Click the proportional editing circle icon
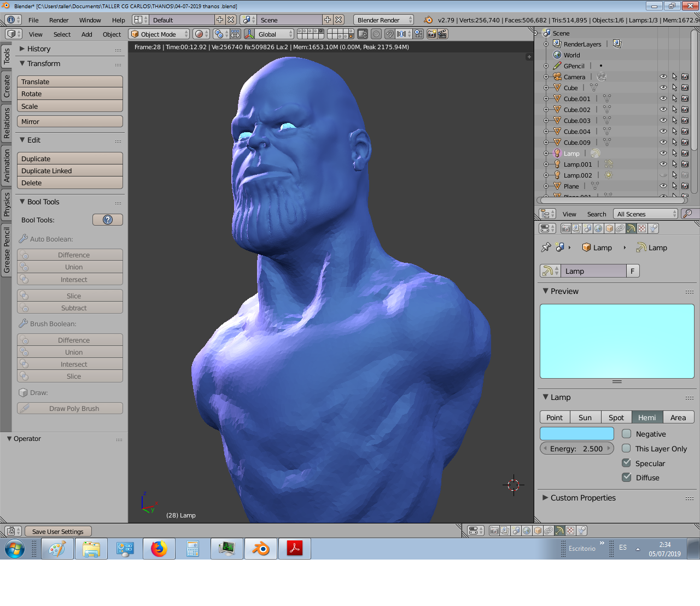The width and height of the screenshot is (700, 606). [x=376, y=34]
